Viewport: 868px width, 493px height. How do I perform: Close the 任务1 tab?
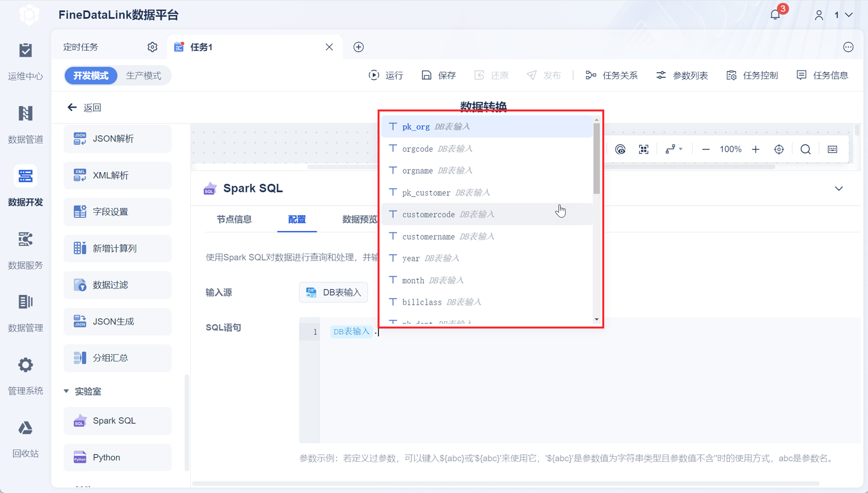[329, 47]
